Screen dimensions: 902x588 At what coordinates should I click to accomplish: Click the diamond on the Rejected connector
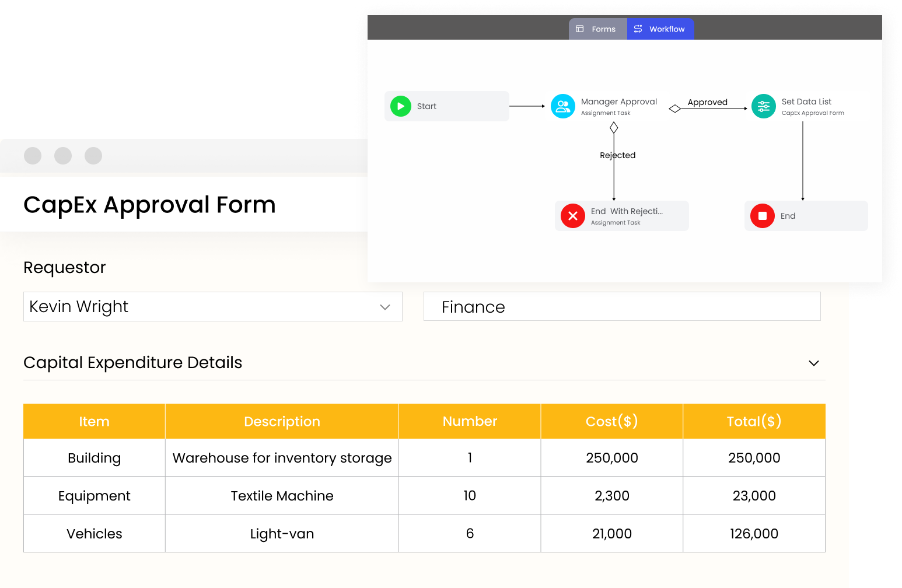[614, 128]
